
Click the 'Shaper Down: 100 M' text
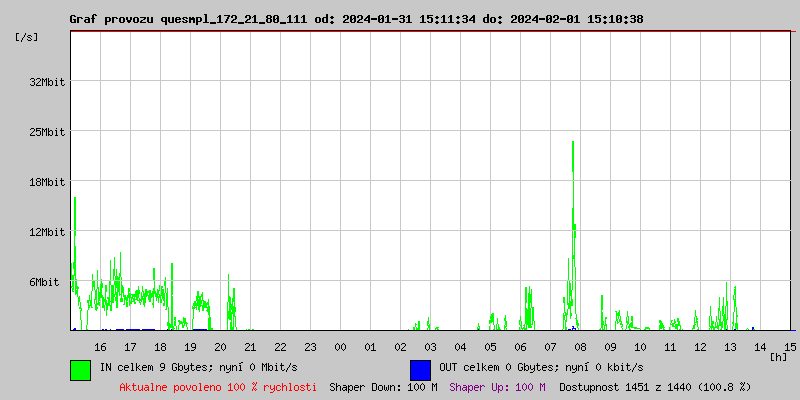pos(383,386)
